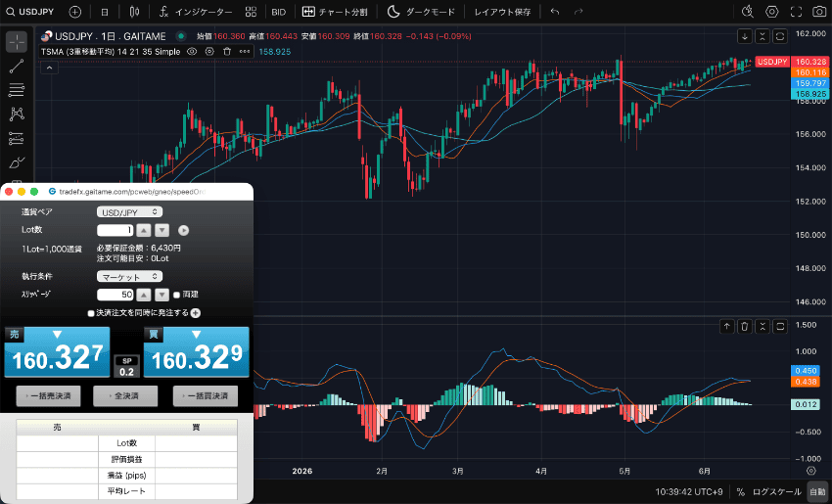Open the 日 timeframe selector
This screenshot has width=832, height=504.
(x=105, y=12)
